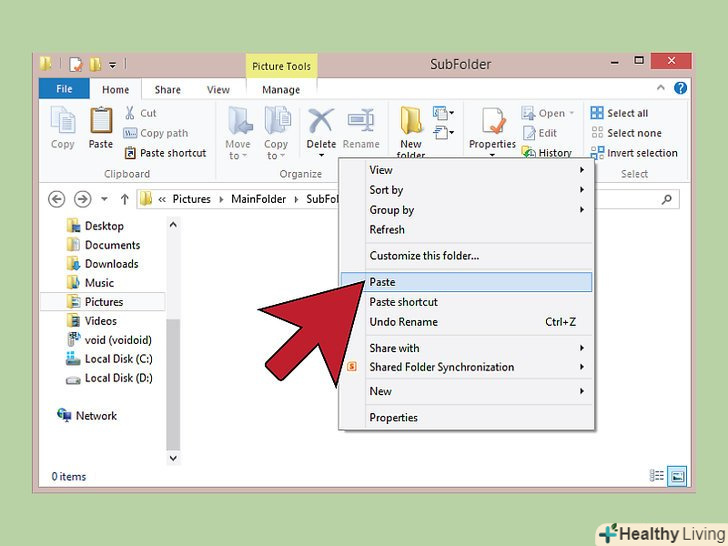Click Edit in the ribbon

point(540,133)
